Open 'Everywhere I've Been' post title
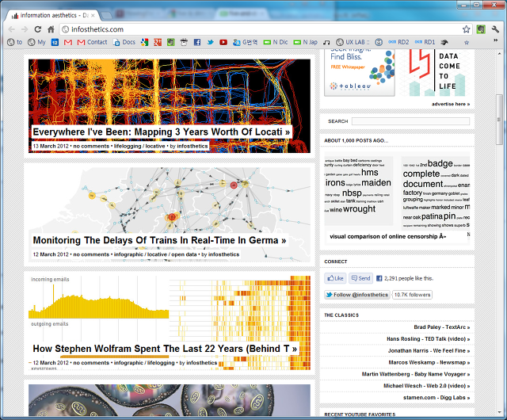The width and height of the screenshot is (507, 420). 162,132
